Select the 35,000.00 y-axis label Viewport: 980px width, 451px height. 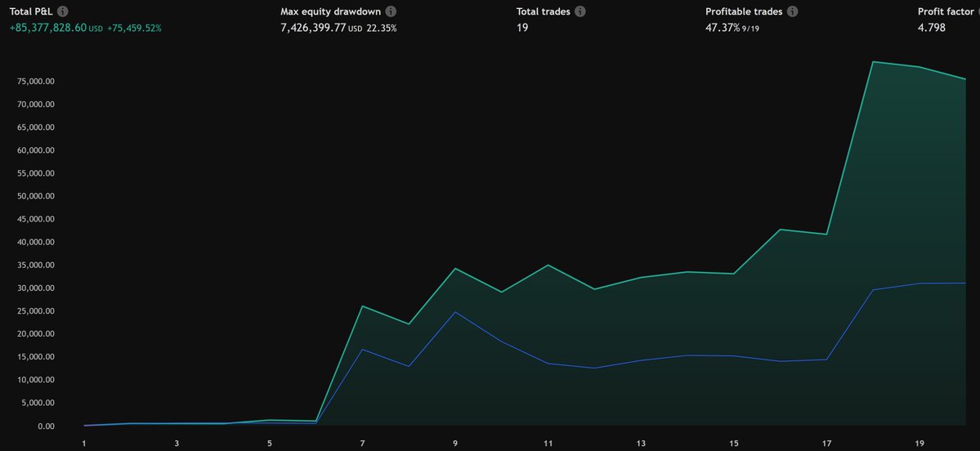point(37,266)
